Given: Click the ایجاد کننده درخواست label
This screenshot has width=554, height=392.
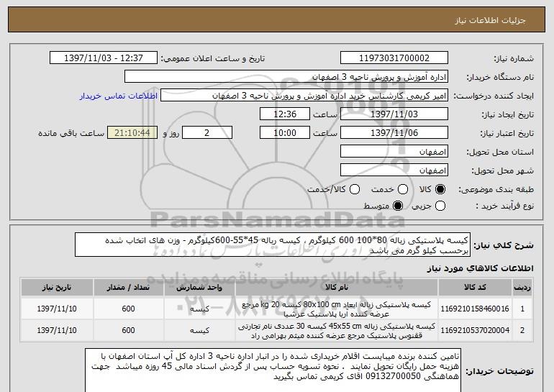Looking at the screenshot, I should pyautogui.click(x=494, y=96).
